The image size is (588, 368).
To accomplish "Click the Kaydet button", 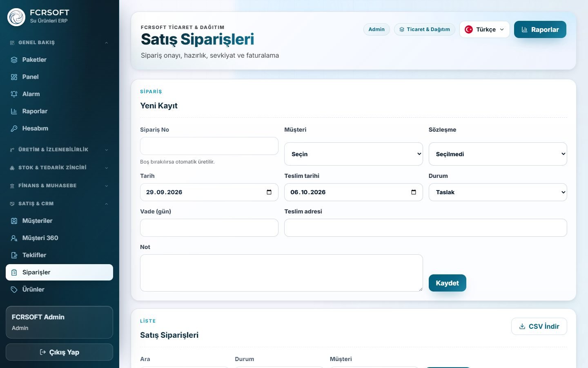I will [448, 283].
